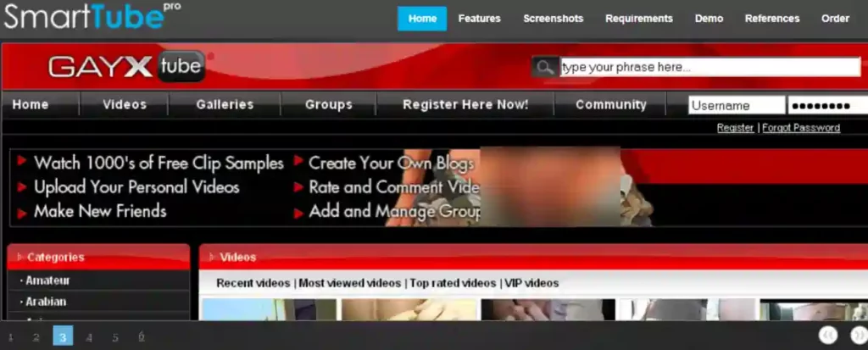This screenshot has width=868, height=350.
Task: Click Register Here Now! in navigation bar
Action: pos(465,105)
